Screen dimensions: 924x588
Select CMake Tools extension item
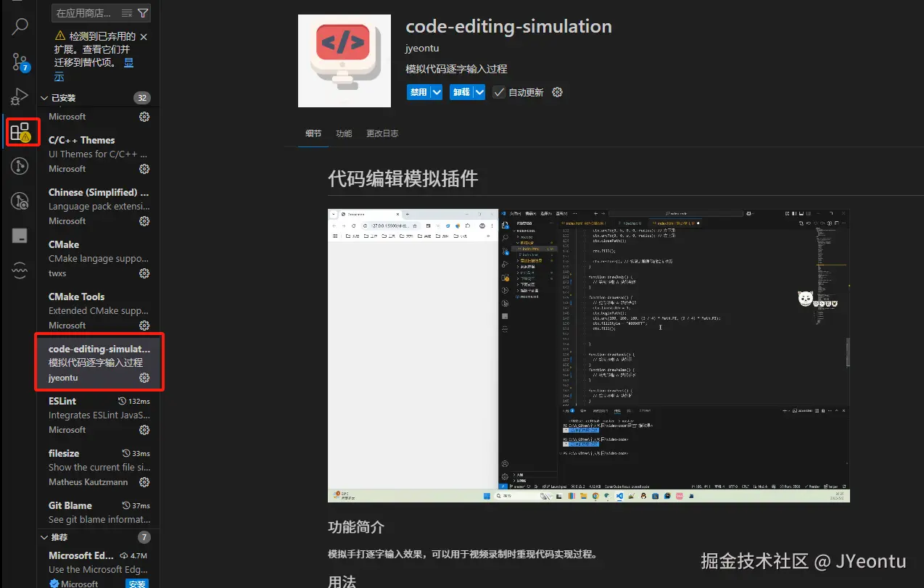(x=99, y=311)
